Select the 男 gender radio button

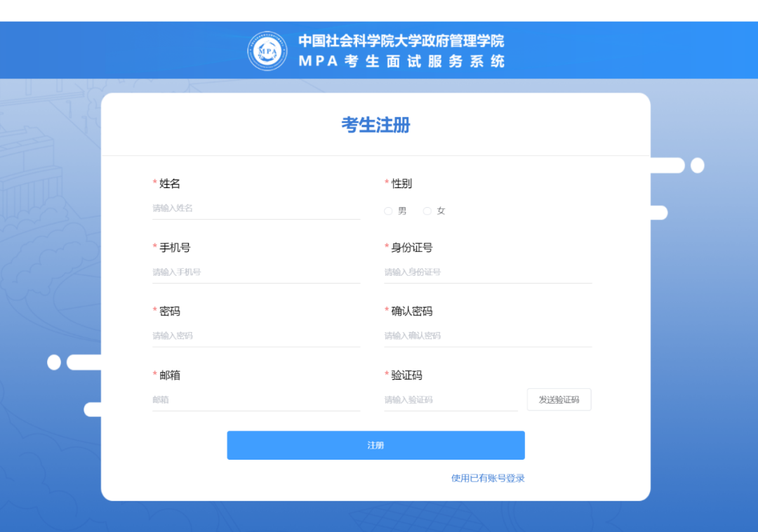388,211
